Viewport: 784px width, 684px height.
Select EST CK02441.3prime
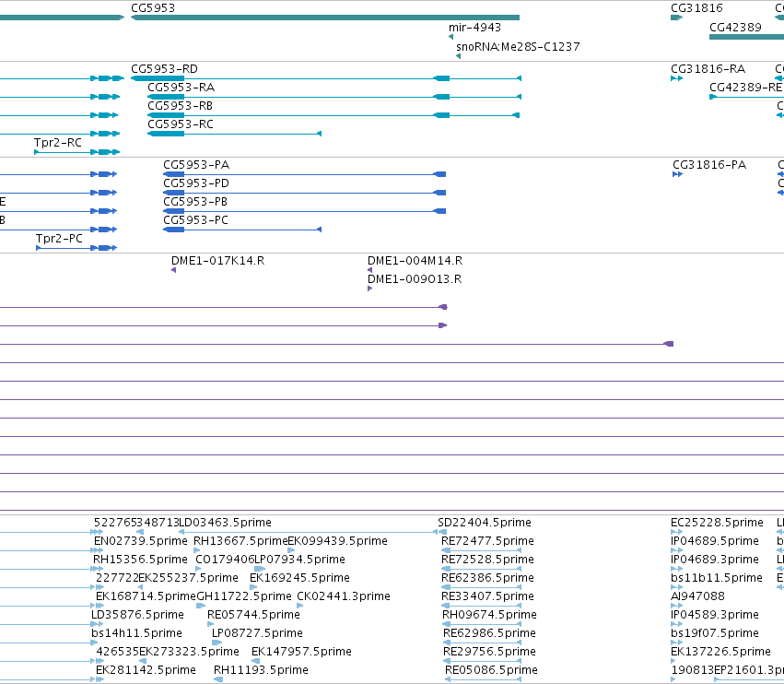pyautogui.click(x=344, y=596)
